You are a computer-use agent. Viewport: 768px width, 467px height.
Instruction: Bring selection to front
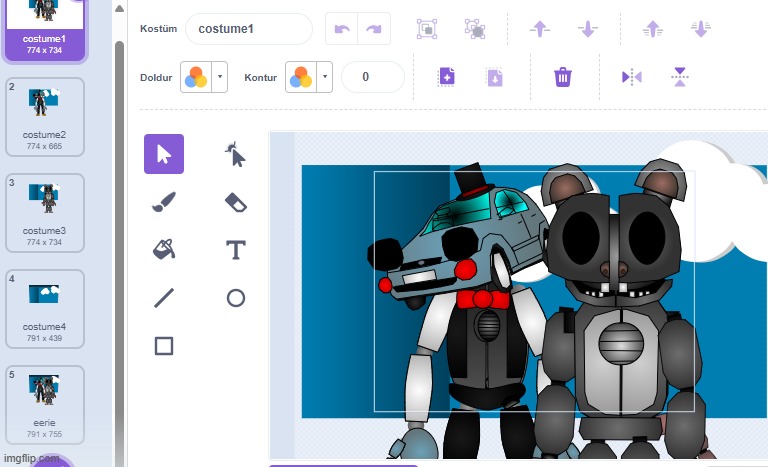coord(653,29)
